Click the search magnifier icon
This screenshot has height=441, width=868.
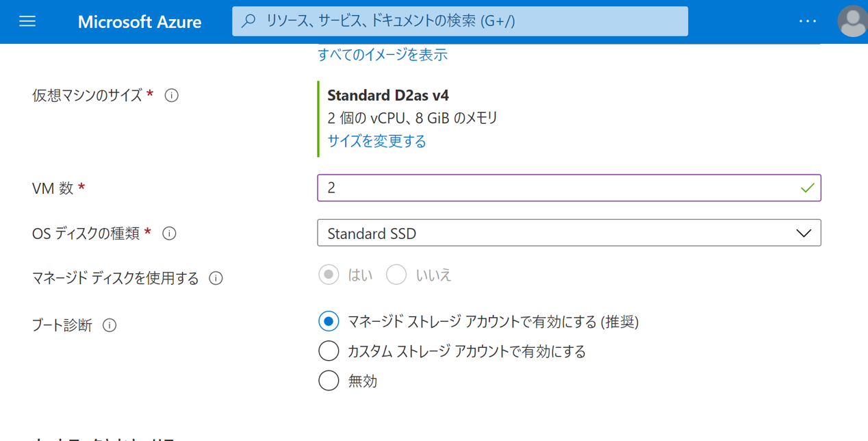(x=249, y=21)
